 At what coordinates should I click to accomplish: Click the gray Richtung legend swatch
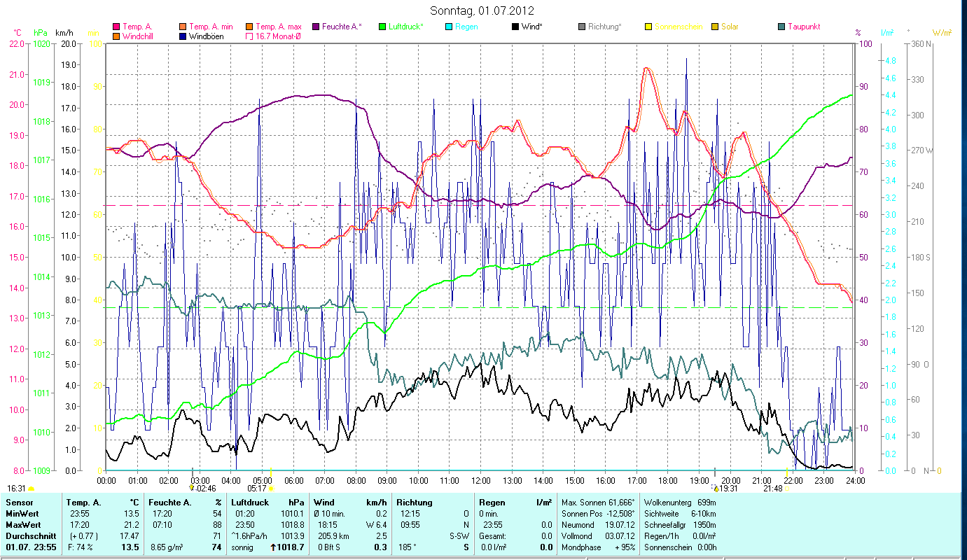click(582, 27)
